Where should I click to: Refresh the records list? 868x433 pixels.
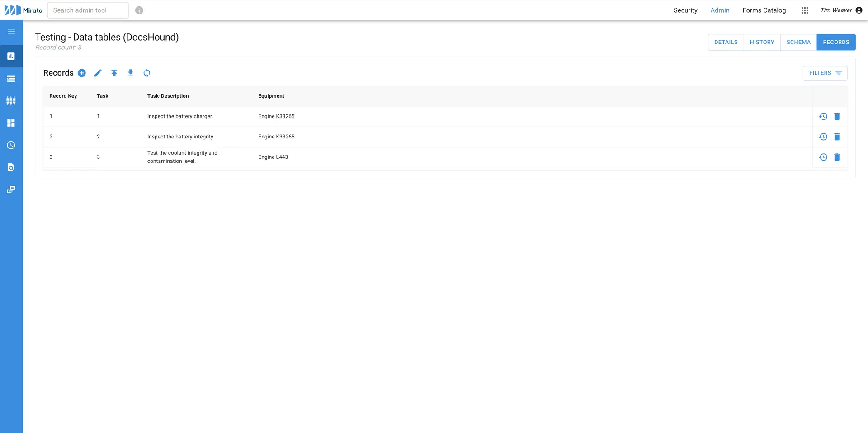pos(147,73)
